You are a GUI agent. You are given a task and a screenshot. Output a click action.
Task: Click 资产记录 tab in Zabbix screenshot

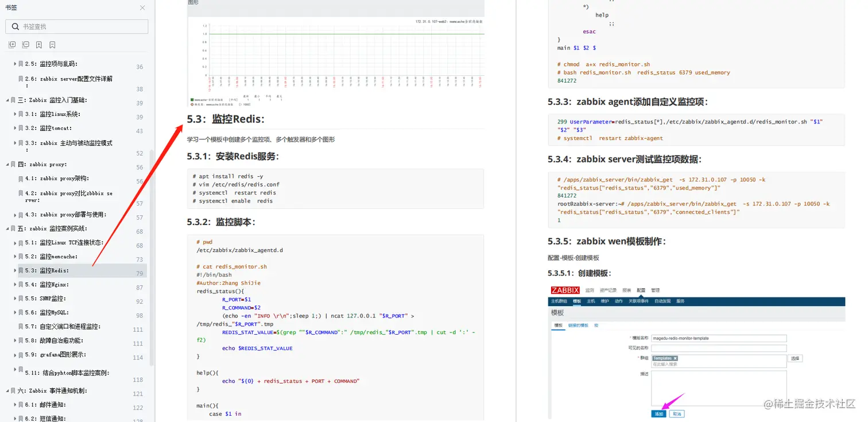point(609,291)
